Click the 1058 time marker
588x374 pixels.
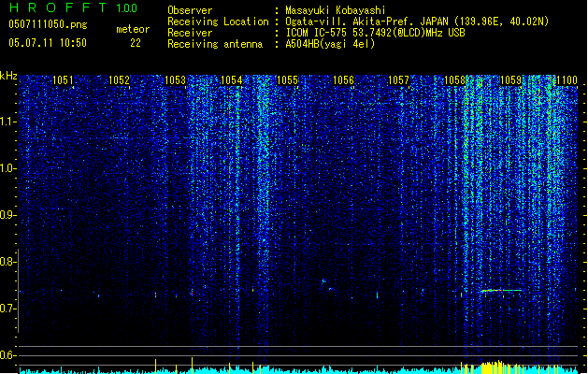click(x=454, y=80)
